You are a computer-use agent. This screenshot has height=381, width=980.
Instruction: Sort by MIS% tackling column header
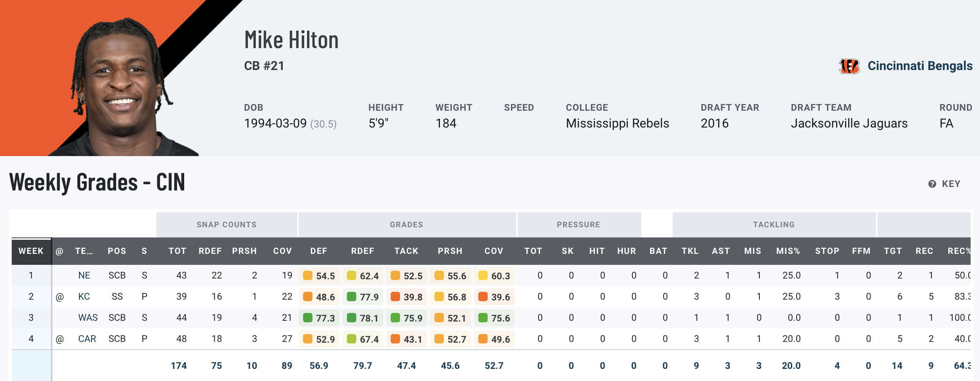click(788, 251)
